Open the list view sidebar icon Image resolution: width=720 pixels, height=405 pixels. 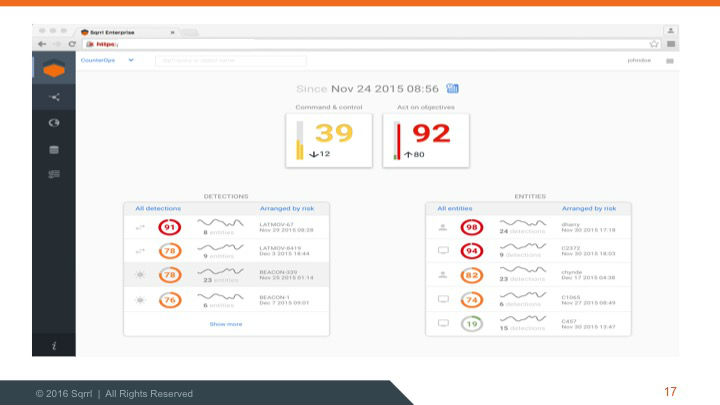54,174
